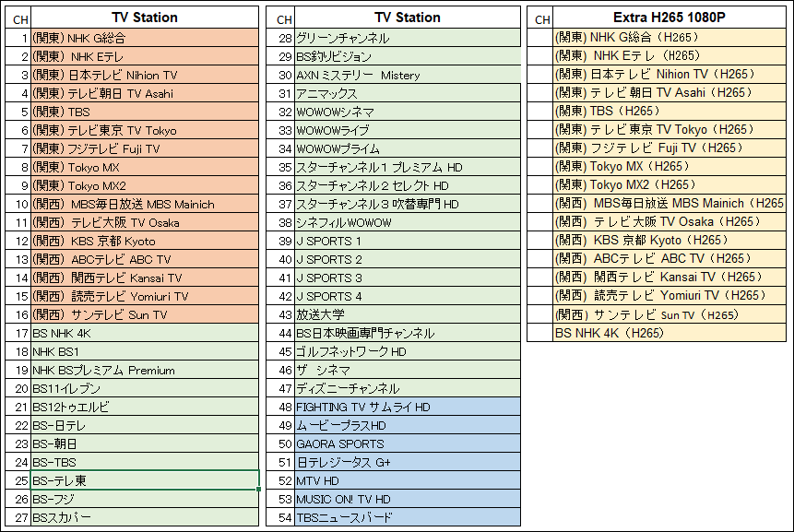Select the ディズニーチャンネル cell
The image size is (794, 532).
click(407, 388)
